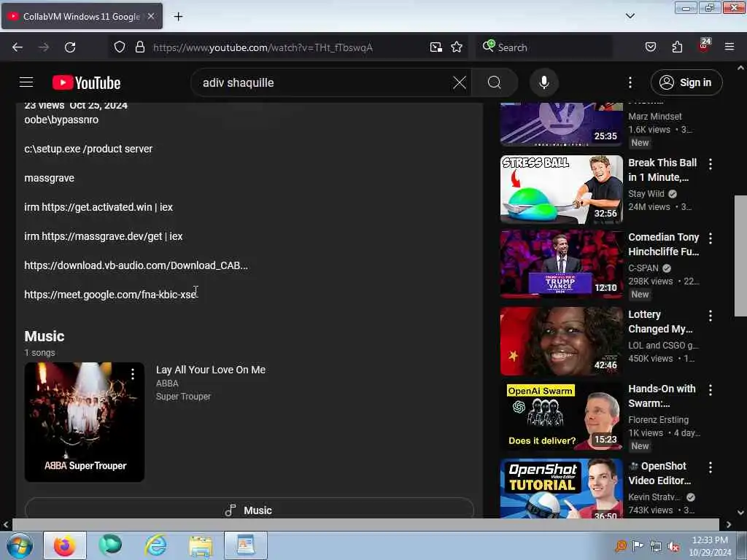This screenshot has width=747, height=560.
Task: Click the page vertical scrollbar thumb
Action: click(740, 256)
